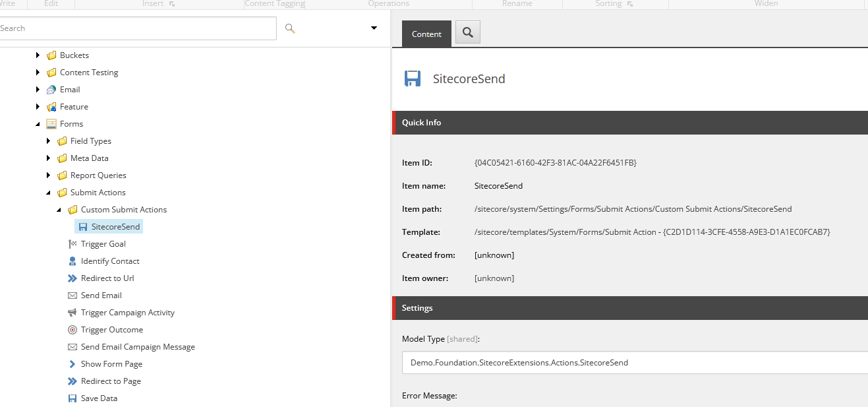The width and height of the screenshot is (868, 407).
Task: Collapse the Quick Info section header
Action: point(629,123)
